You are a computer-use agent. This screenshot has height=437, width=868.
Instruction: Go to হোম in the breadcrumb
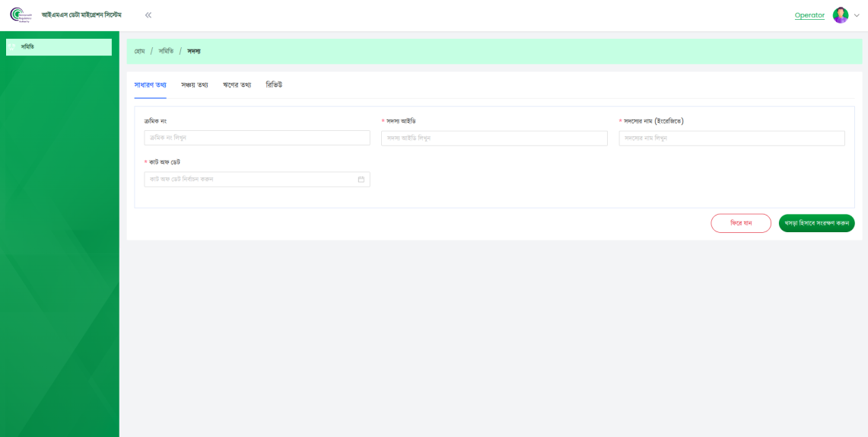pos(139,51)
